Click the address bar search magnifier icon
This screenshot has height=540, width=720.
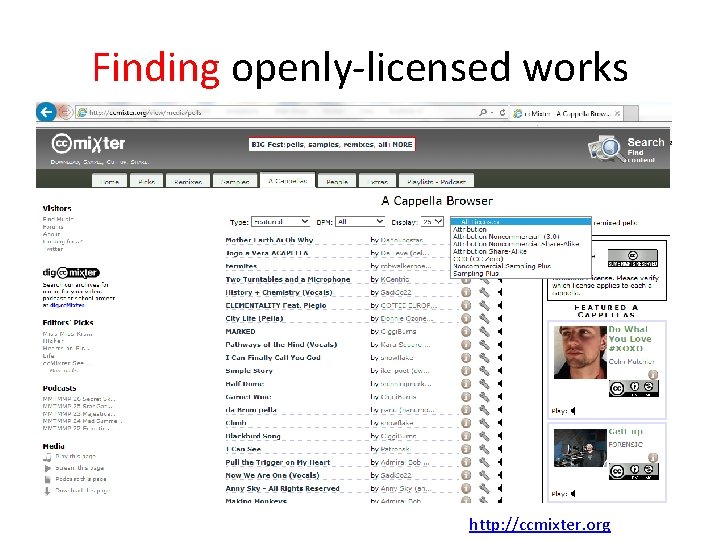(483, 112)
